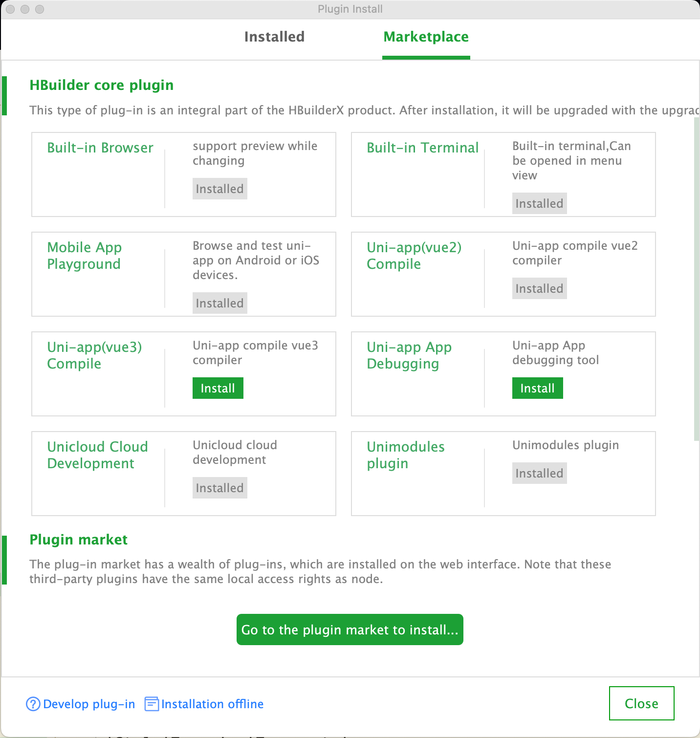Switch to the Installed tab
This screenshot has width=700, height=738.
coord(274,37)
